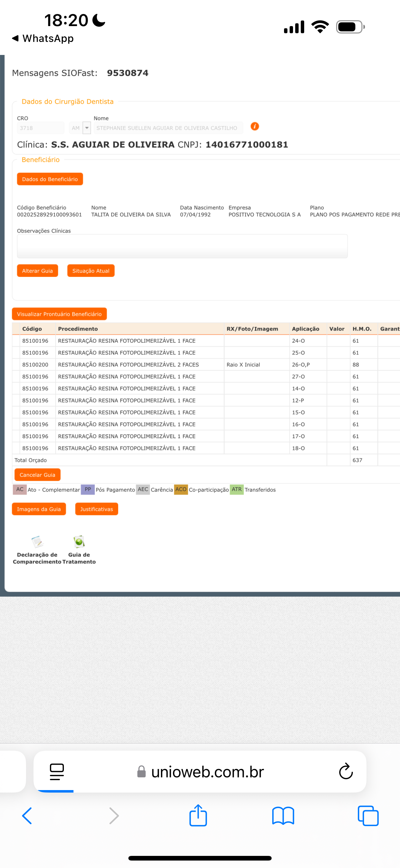
Task: Tap the Safari share icon
Action: 198,816
